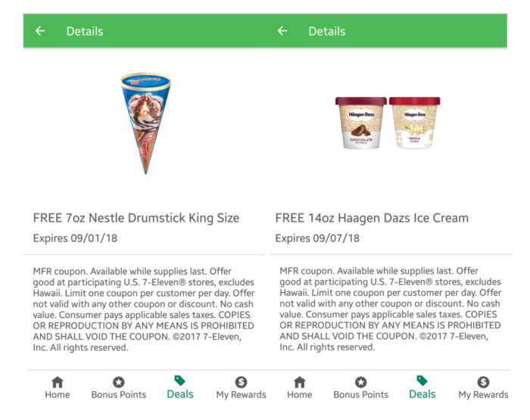Screen dimensions: 530x420
Task: Tap the Haagen Dazs coupon terms paragraph
Action: (x=391, y=309)
